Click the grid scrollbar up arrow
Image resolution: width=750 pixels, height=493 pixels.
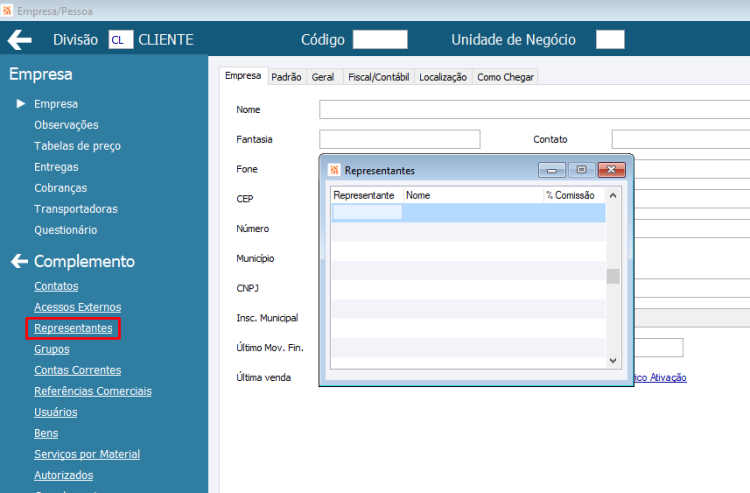coord(613,196)
